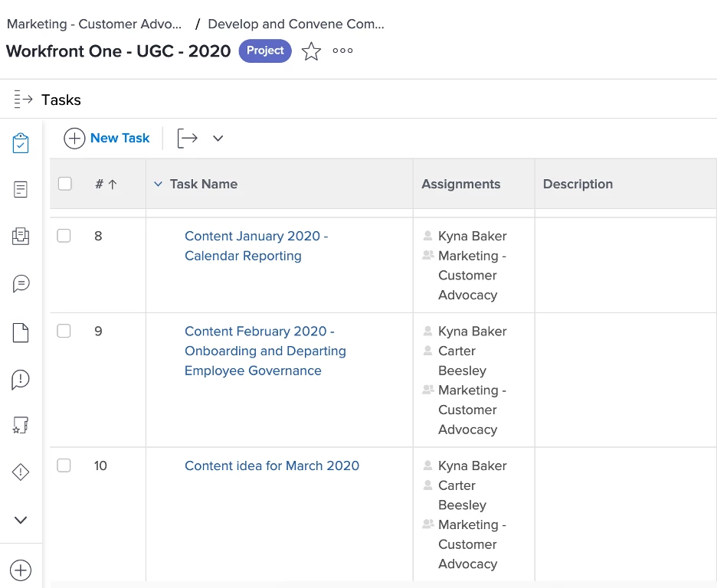This screenshot has width=717, height=588.
Task: Open the Marketing - Customer Advocacy breadcrumb
Action: [94, 24]
